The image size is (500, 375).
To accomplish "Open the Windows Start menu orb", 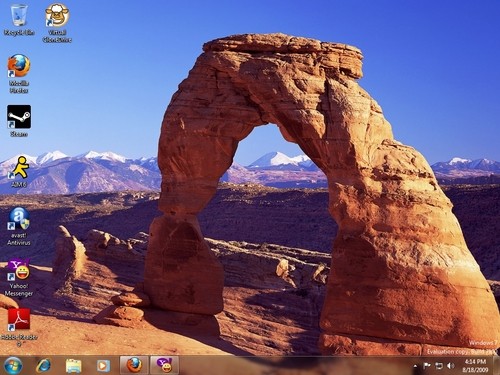I will 13,365.
